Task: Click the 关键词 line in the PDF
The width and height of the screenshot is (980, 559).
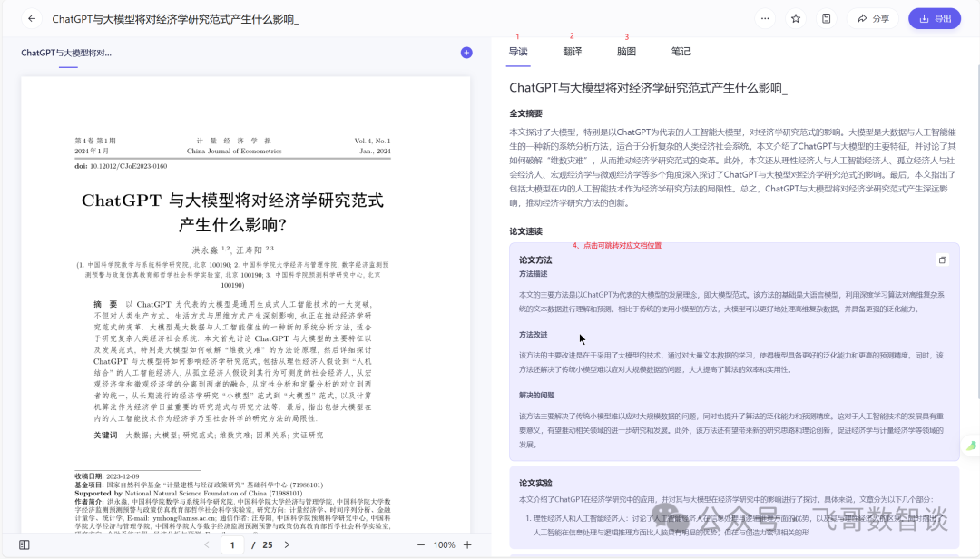Action: [x=208, y=436]
